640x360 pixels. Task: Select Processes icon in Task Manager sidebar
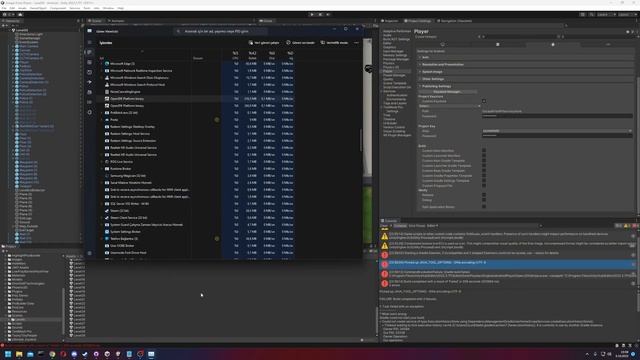(90, 52)
